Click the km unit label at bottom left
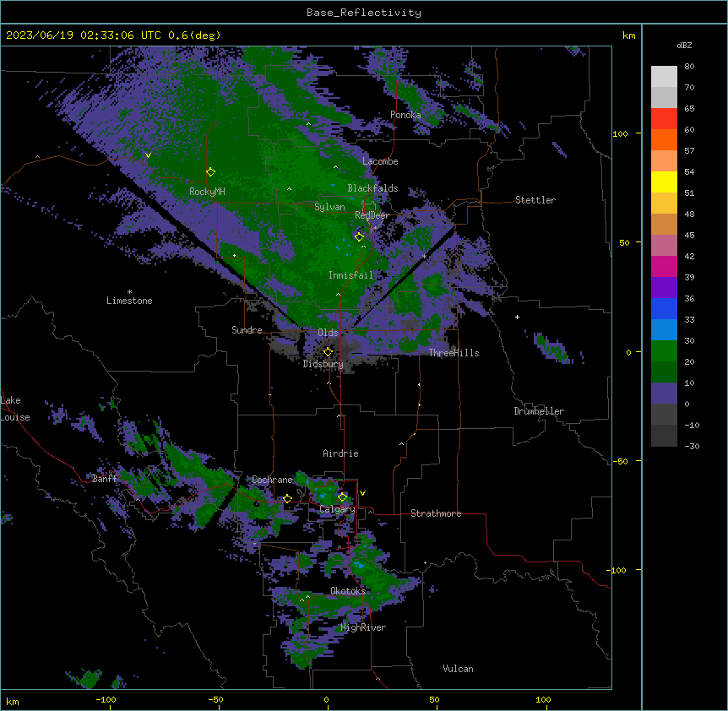 (x=13, y=702)
